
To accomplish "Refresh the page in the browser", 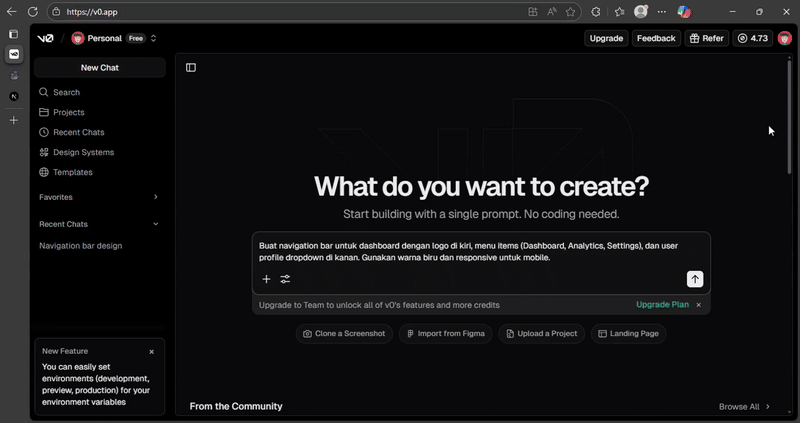I will 33,12.
